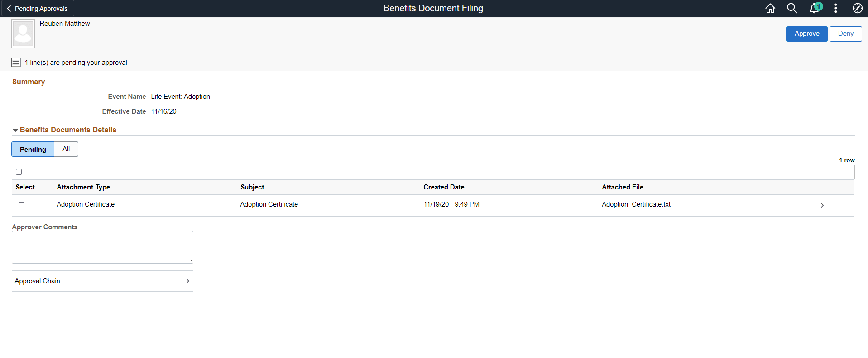
Task: Click the Summary section heading
Action: [x=29, y=82]
